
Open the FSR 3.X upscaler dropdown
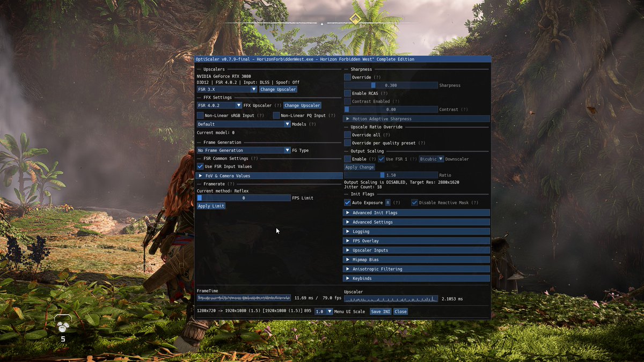tap(227, 90)
